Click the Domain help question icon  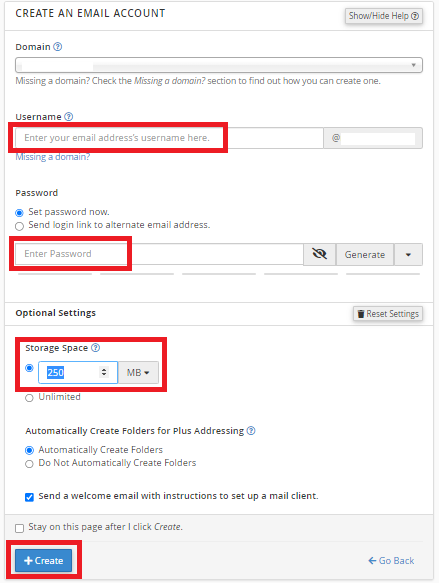(57, 47)
